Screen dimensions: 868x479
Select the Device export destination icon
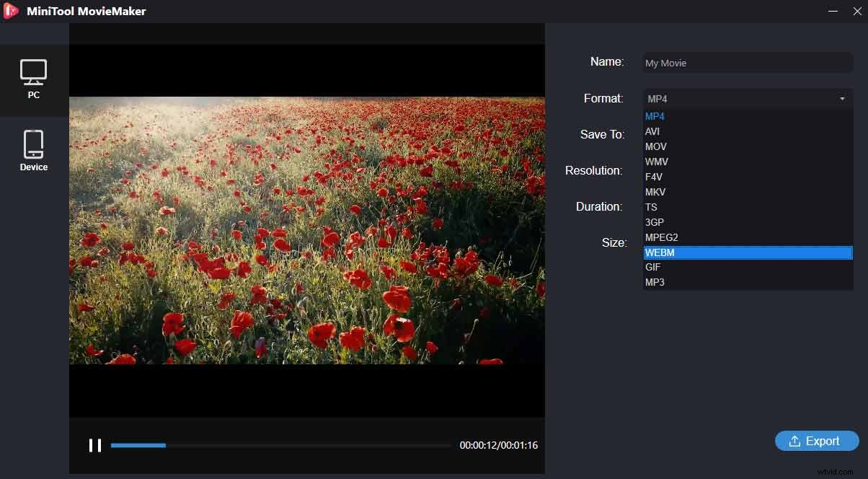tap(33, 141)
